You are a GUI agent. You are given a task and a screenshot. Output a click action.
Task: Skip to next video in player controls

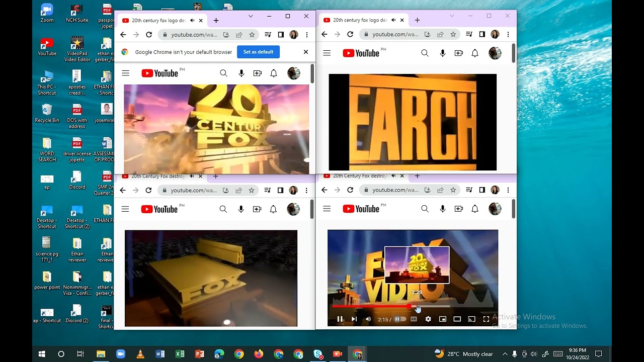[x=354, y=319]
